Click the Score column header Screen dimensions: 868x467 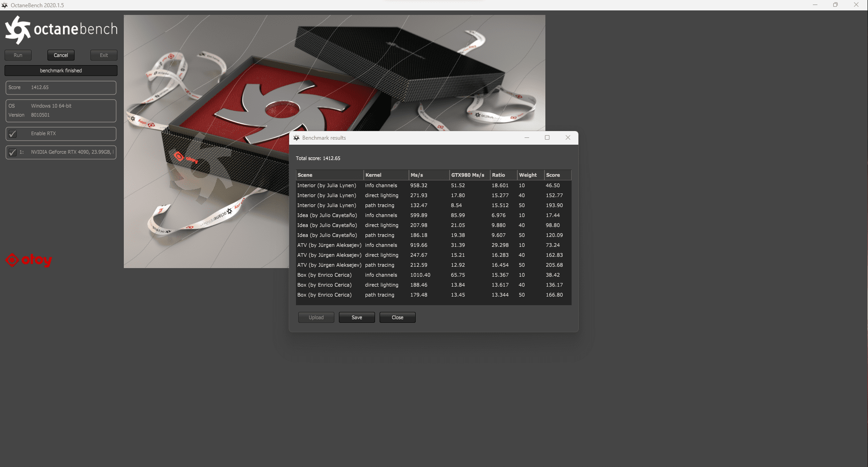(x=558, y=175)
